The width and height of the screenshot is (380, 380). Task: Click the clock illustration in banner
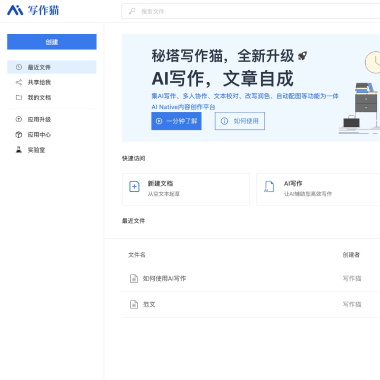tap(373, 62)
